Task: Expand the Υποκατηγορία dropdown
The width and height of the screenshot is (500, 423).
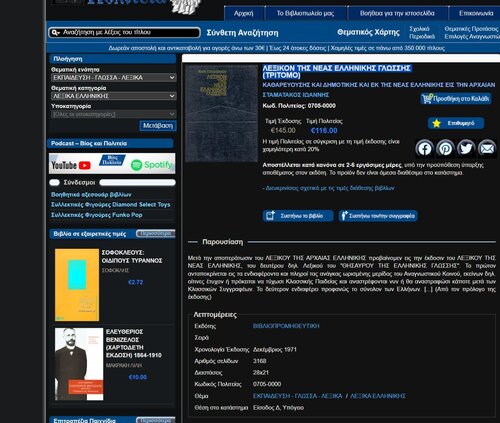Action: click(x=114, y=114)
